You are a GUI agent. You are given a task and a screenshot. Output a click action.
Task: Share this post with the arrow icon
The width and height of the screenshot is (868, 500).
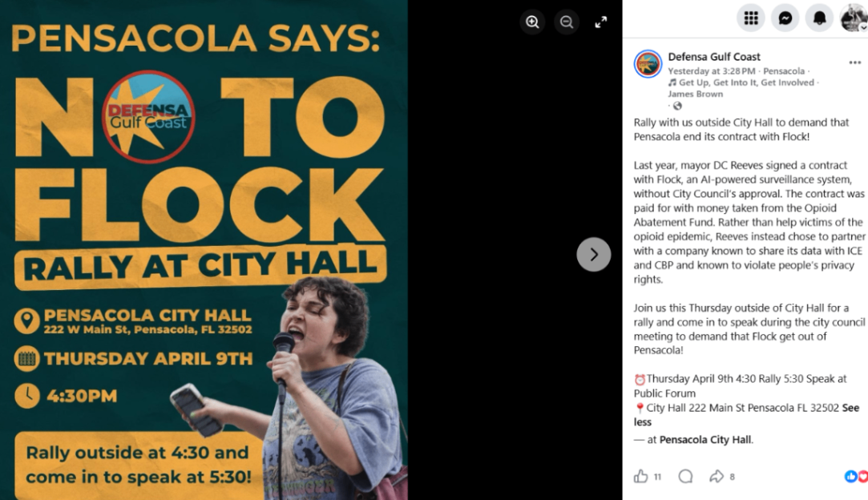click(717, 477)
